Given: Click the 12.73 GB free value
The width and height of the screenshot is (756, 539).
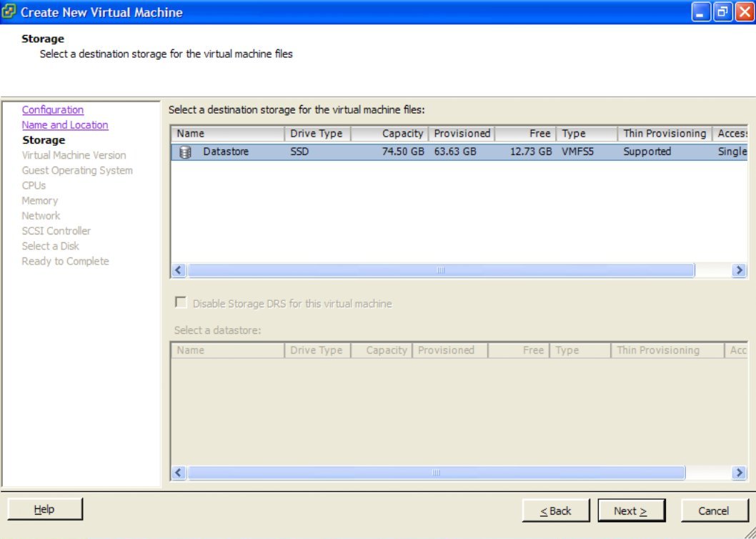Looking at the screenshot, I should (x=531, y=152).
